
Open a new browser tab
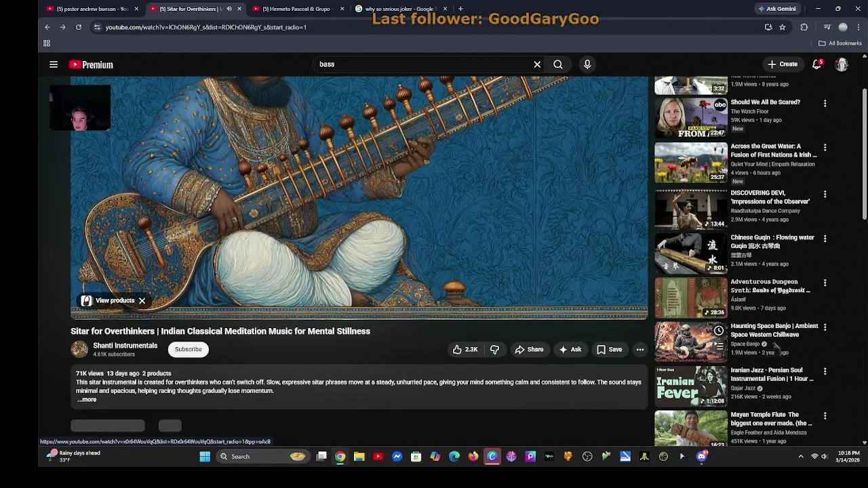[460, 9]
